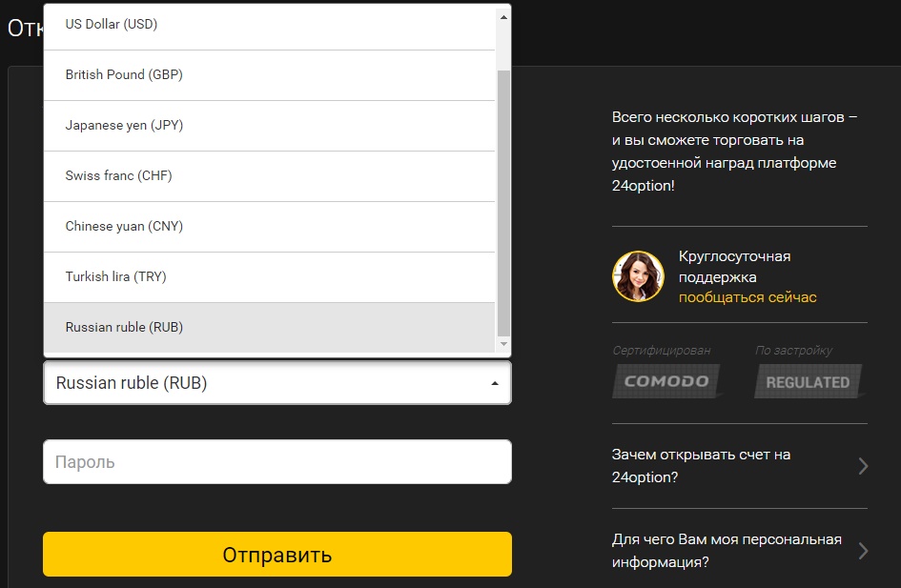Click the scrollbar up arrow in currency list
This screenshot has height=588, width=901.
pyautogui.click(x=503, y=17)
